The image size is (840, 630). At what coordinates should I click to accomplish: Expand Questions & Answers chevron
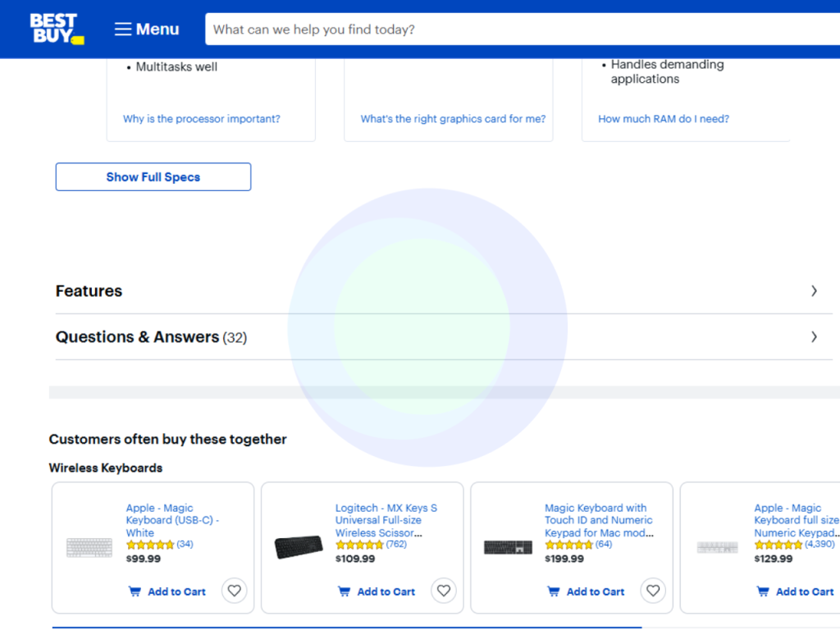(814, 337)
